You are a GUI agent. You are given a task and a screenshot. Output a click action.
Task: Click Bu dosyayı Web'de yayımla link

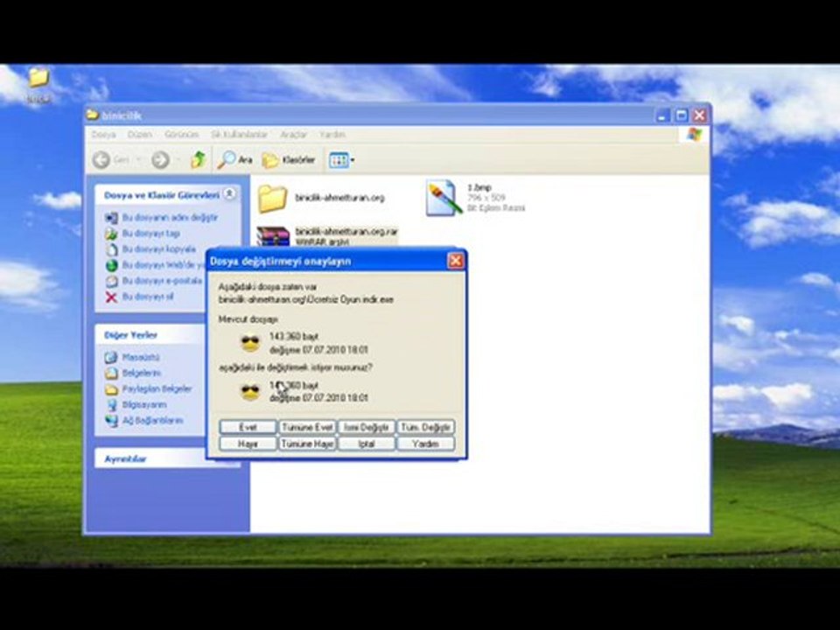[164, 265]
